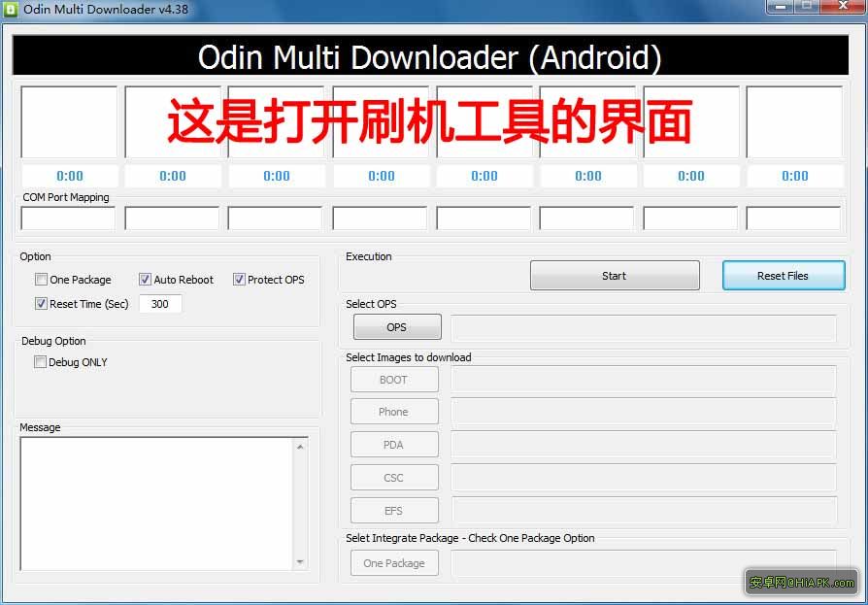Click the PDA image button
This screenshot has height=605, width=868.
(x=394, y=445)
